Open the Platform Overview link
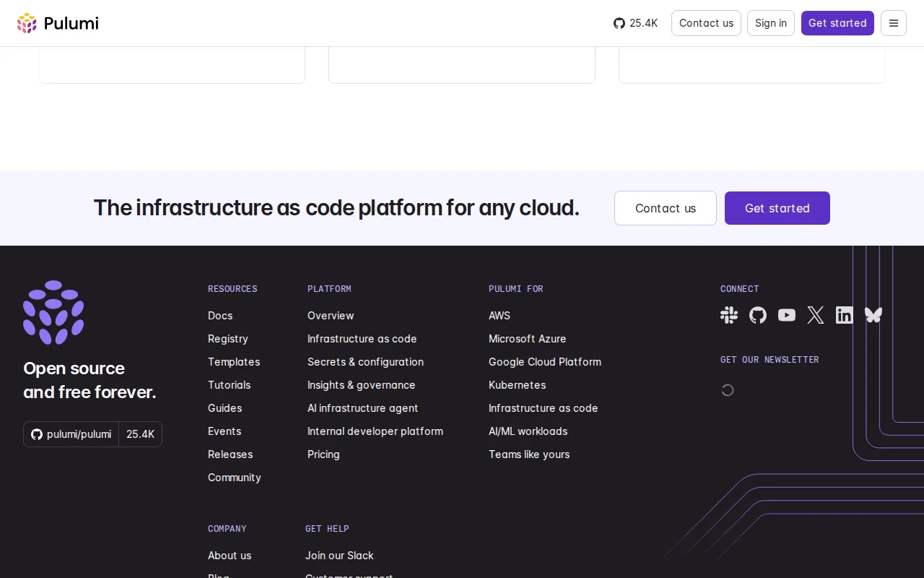The height and width of the screenshot is (578, 924). (331, 316)
